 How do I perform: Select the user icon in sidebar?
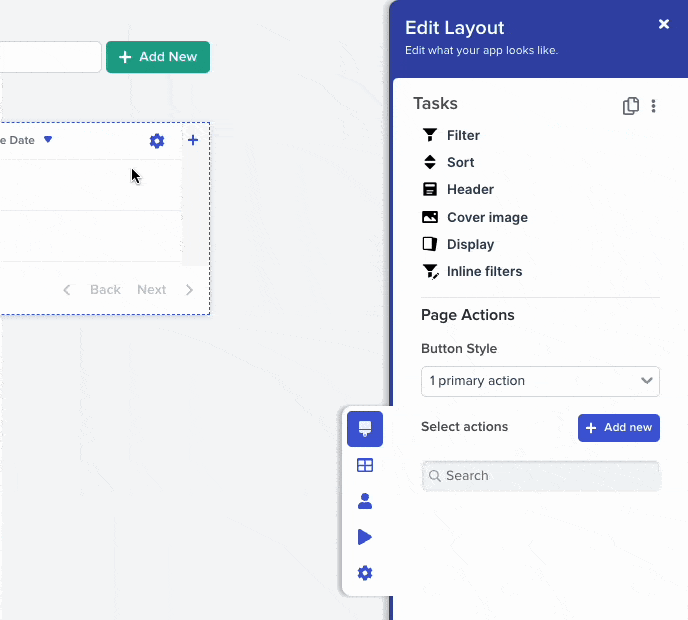(x=365, y=501)
